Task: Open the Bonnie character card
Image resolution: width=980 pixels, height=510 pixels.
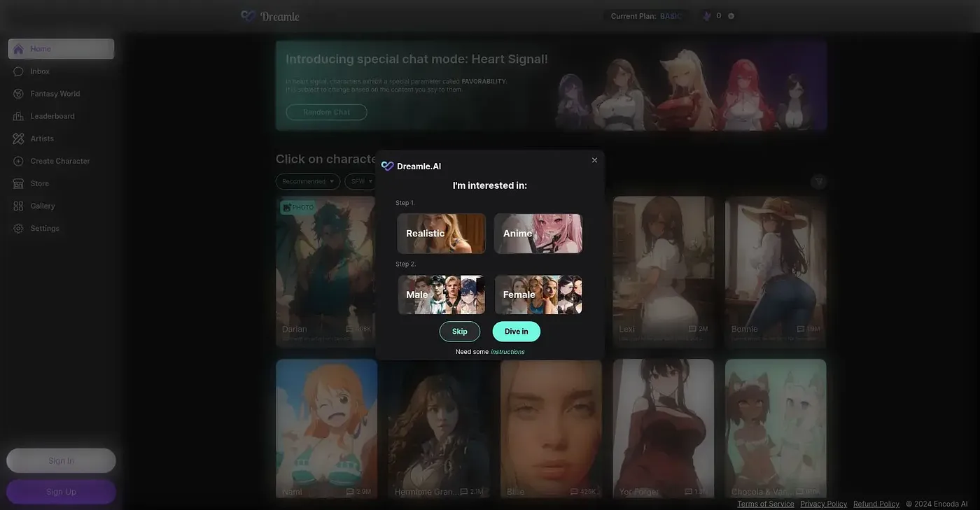Action: [x=776, y=272]
